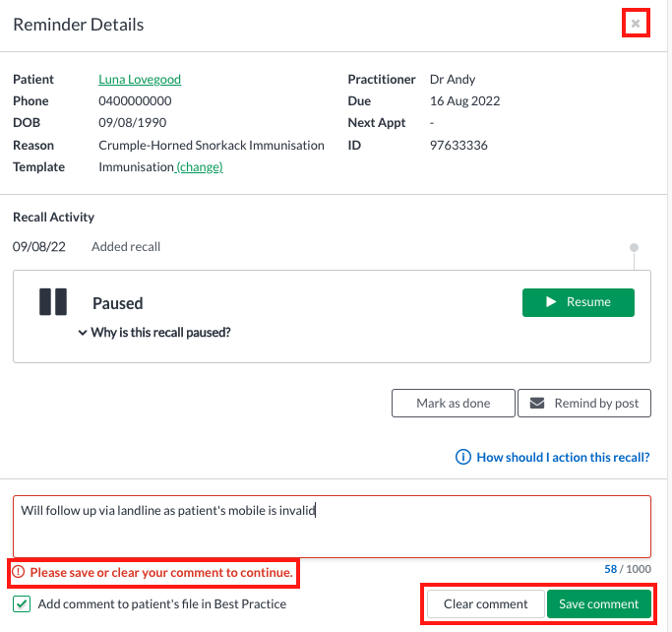Click the play triangle on Resume
The height and width of the screenshot is (632, 672).
point(551,302)
